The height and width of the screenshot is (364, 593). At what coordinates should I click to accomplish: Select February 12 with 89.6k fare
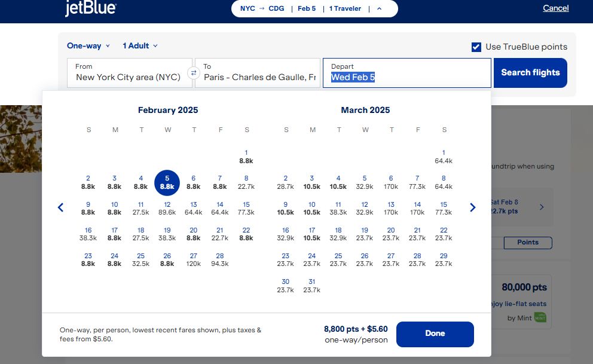167,208
